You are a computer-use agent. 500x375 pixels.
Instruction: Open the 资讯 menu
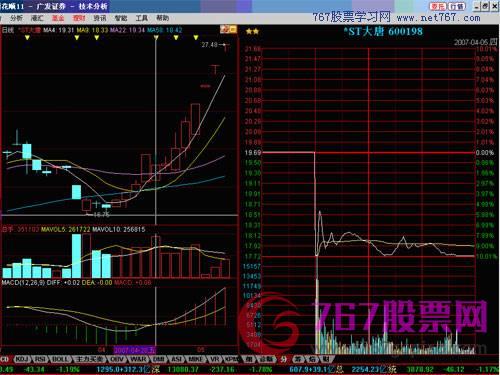point(100,18)
